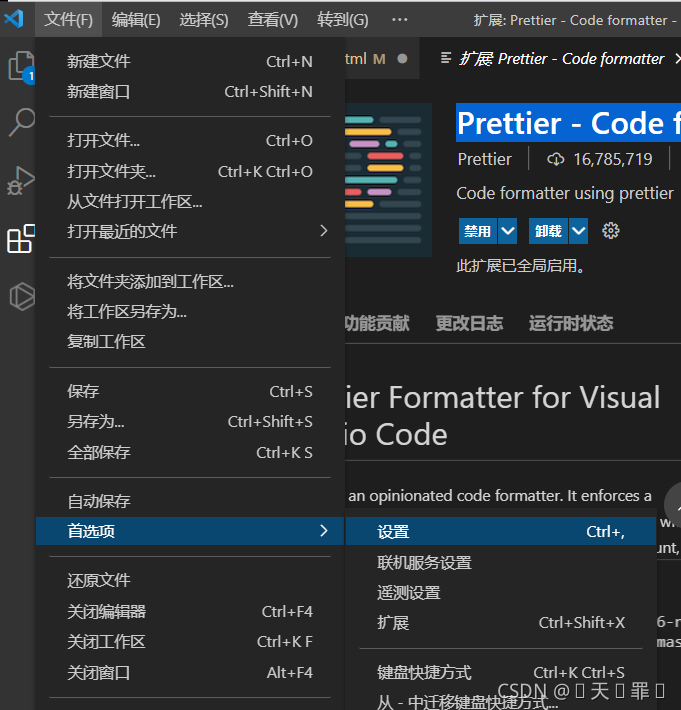This screenshot has height=710, width=681.
Task: Click the Prettier publisher name link
Action: coord(484,159)
